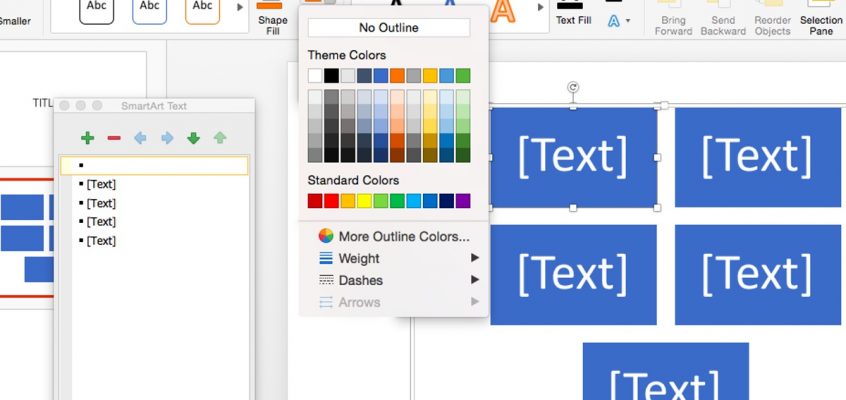Click the red minus remove bullet icon

(114, 138)
